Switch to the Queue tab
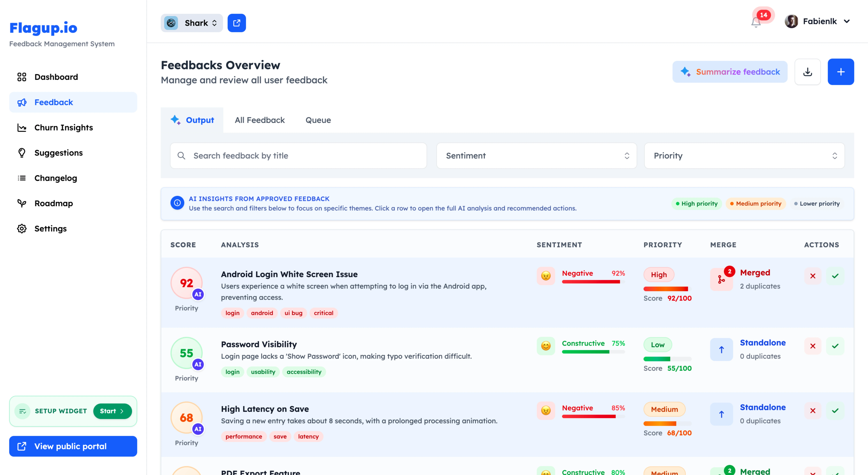Image resolution: width=868 pixels, height=475 pixels. tap(318, 120)
